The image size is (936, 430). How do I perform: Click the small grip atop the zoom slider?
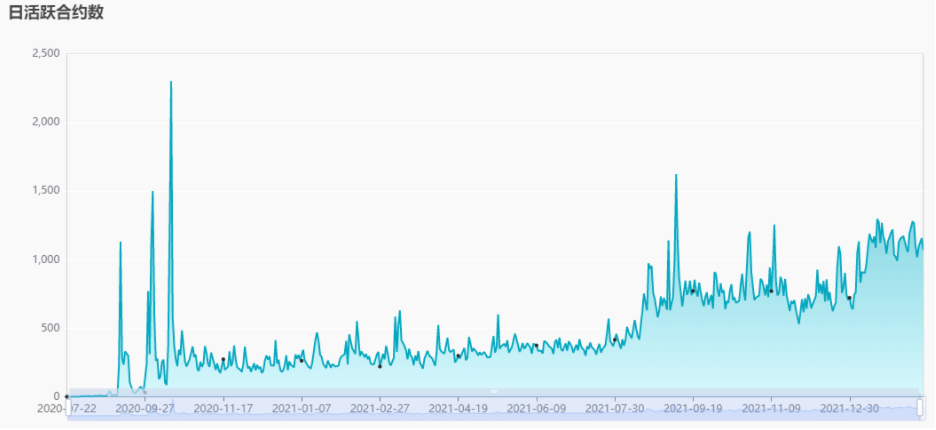pos(494,391)
